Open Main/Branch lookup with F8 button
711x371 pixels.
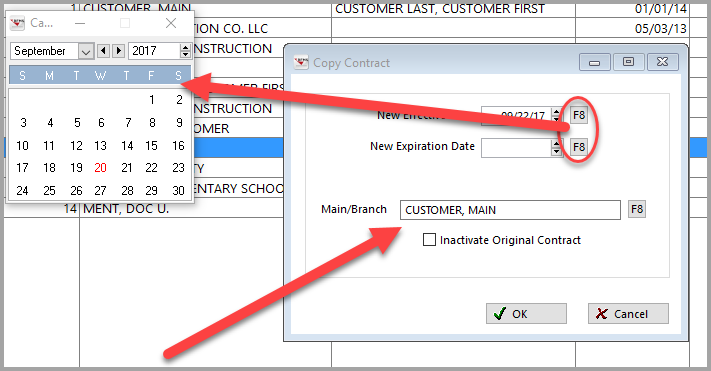click(637, 209)
